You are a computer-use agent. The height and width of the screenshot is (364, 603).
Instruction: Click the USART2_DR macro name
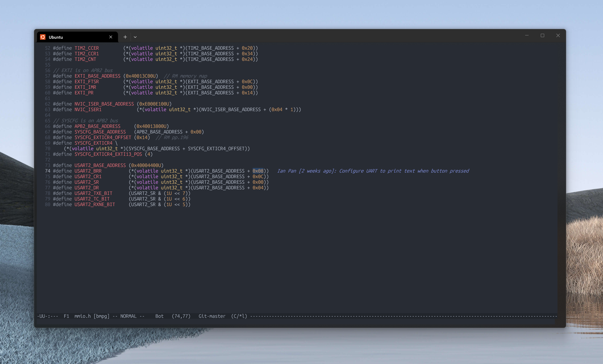tap(87, 188)
